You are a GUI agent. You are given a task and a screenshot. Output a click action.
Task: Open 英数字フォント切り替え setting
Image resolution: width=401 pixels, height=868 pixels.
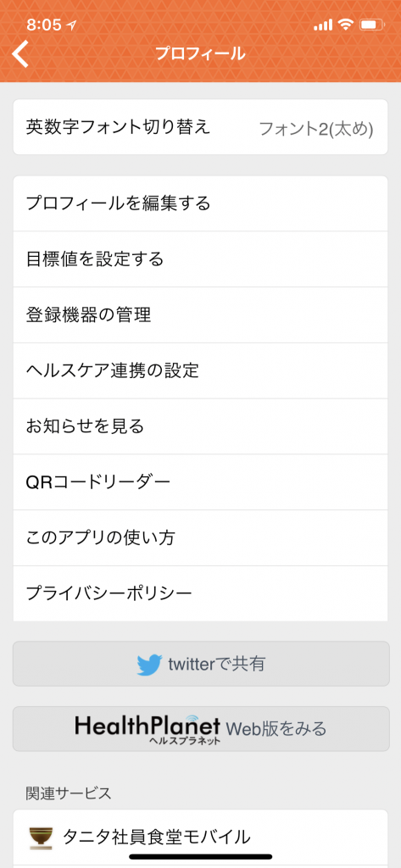tap(200, 127)
